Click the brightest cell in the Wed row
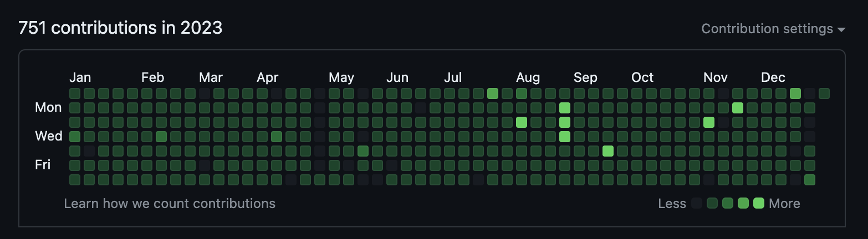Image resolution: width=868 pixels, height=239 pixels. [x=565, y=137]
